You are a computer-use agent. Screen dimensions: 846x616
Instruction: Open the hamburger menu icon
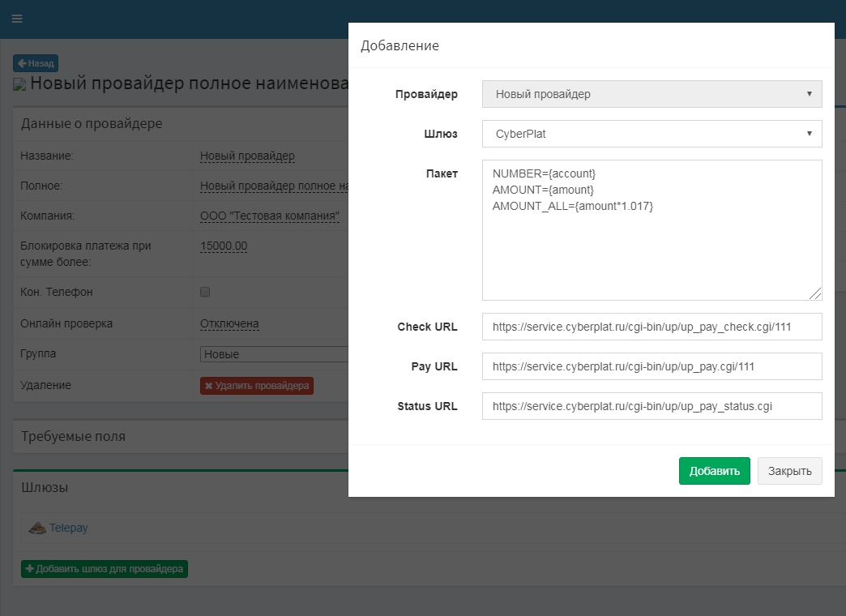click(x=17, y=19)
